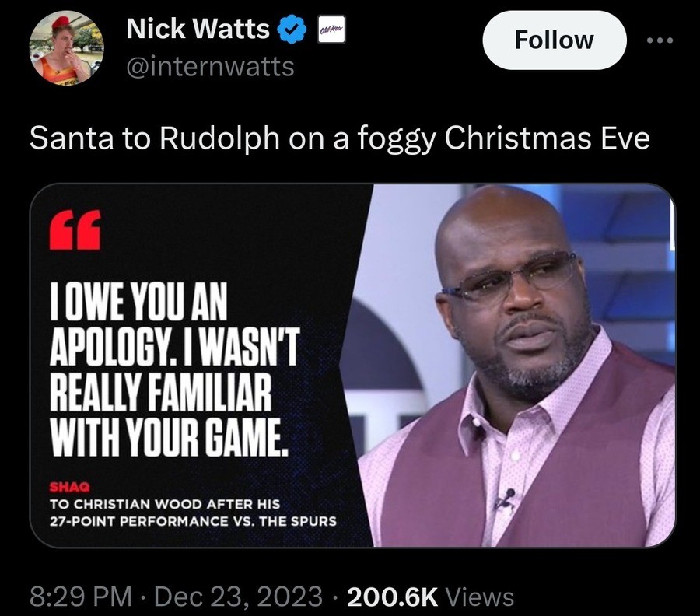The width and height of the screenshot is (700, 616).
Task: Click the blue verified checkmark badge
Action: 292,29
